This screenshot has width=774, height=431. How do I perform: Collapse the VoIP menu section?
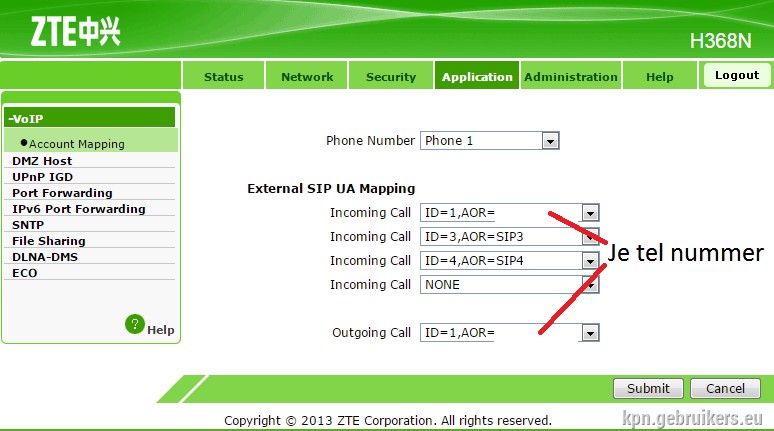(89, 118)
